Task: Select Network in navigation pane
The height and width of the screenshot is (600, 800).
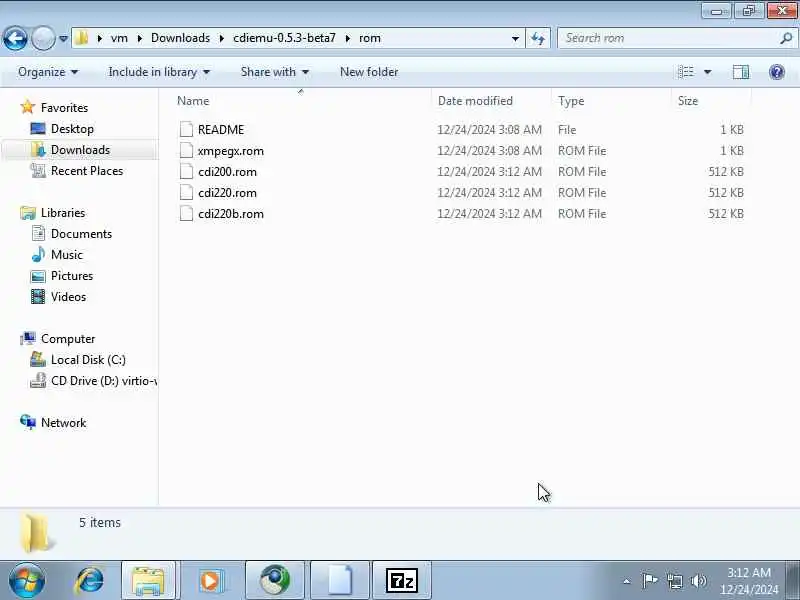Action: [x=63, y=422]
